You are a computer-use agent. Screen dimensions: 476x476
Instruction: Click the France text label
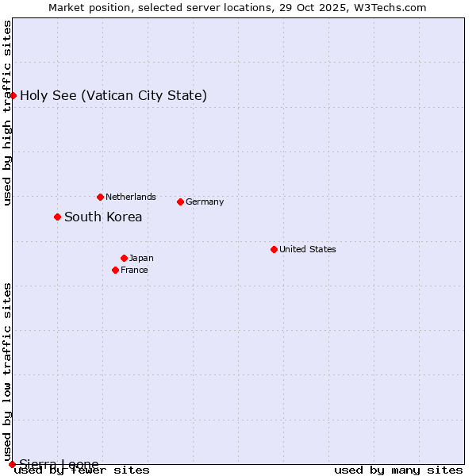point(134,270)
